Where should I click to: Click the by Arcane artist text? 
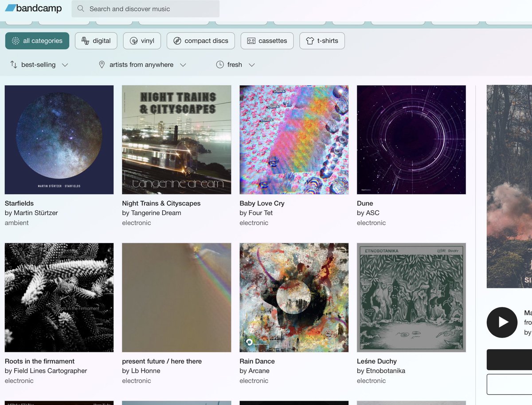click(x=254, y=371)
